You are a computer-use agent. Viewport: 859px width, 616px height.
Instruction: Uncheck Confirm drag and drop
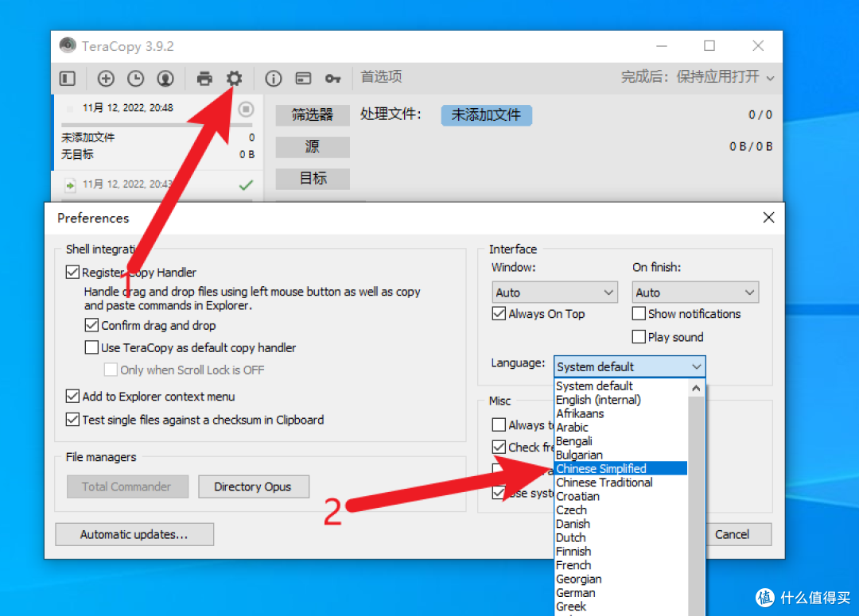(x=91, y=325)
